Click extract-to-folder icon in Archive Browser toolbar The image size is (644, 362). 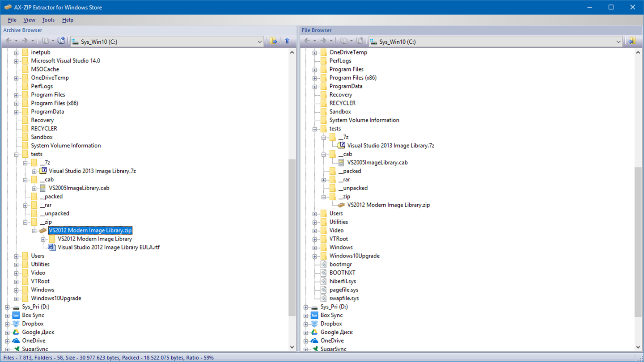(273, 41)
